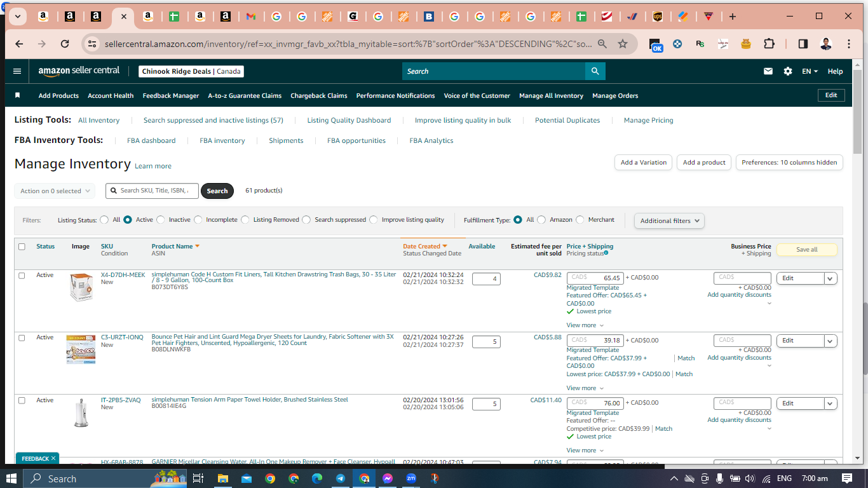868x488 pixels.
Task: Open Account Health in the navigation bar
Action: [x=111, y=95]
